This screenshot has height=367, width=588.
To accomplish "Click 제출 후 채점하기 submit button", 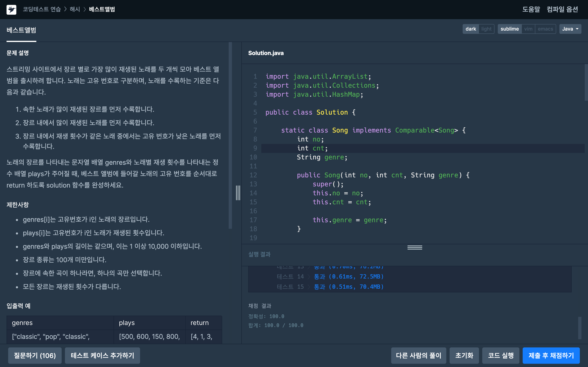I will click(551, 355).
